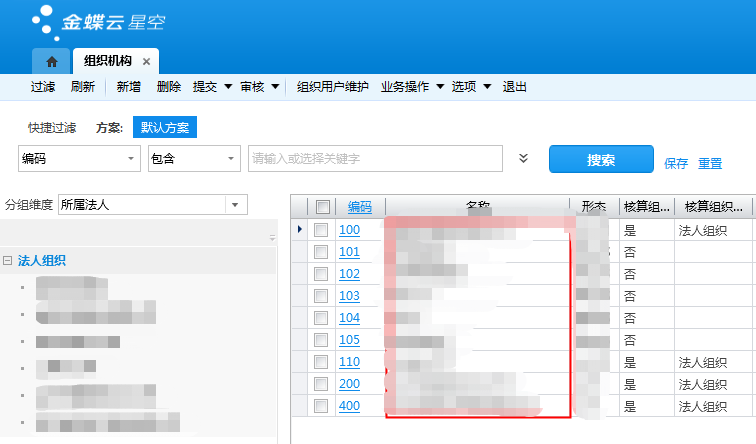Close the 组织机构 tab
756x444 pixels.
[146, 61]
